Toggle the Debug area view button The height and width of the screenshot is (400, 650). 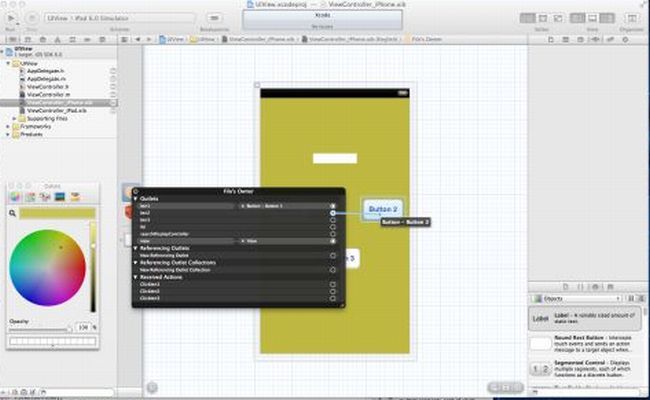point(592,18)
